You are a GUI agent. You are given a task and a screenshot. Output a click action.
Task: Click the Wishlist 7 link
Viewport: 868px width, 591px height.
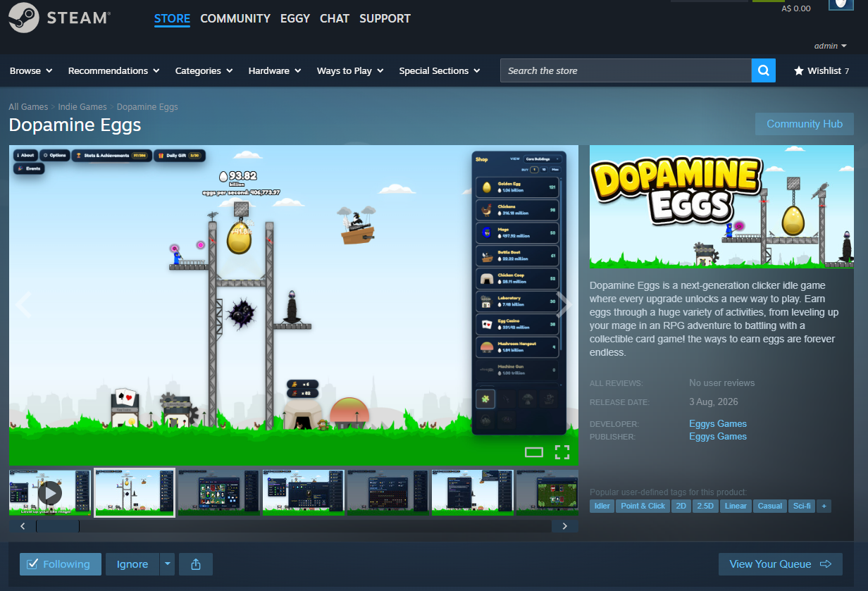tap(821, 70)
